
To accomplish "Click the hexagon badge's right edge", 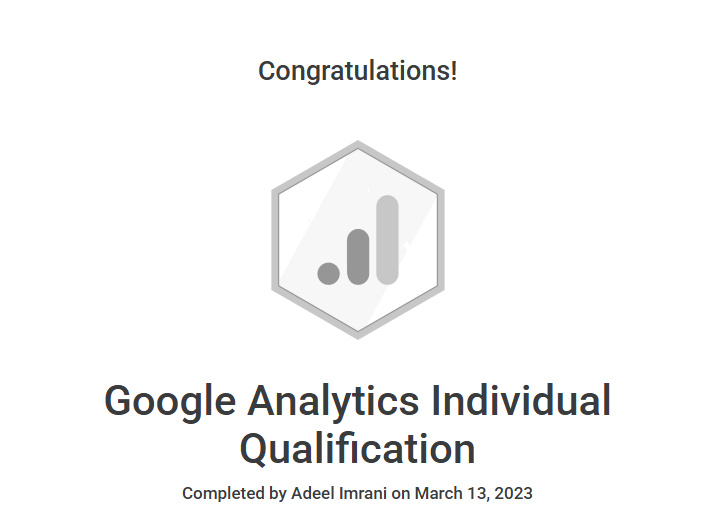I will pyautogui.click(x=441, y=240).
